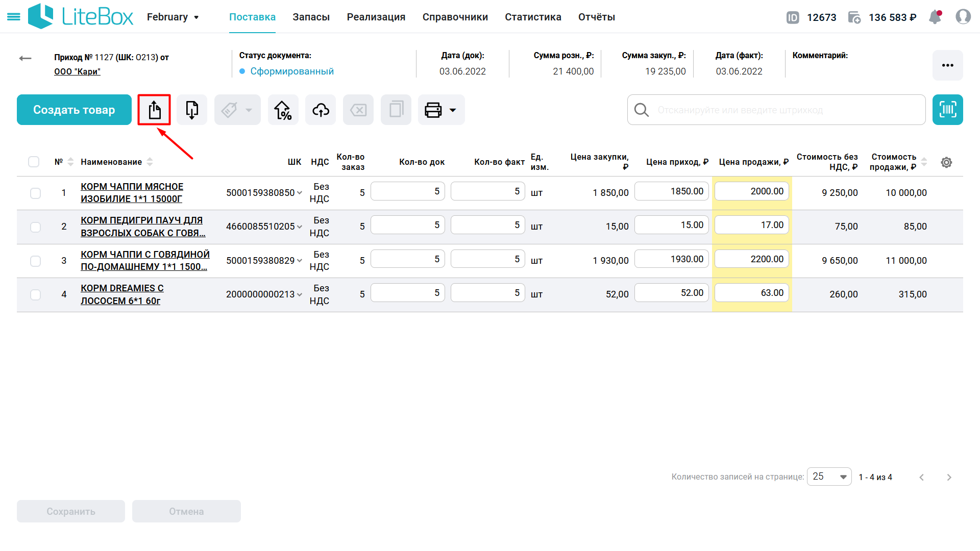Click the search magnifier icon

(642, 110)
